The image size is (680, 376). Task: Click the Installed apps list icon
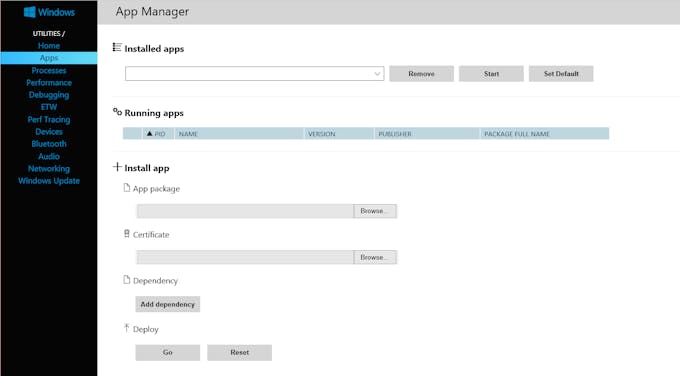pyautogui.click(x=117, y=47)
